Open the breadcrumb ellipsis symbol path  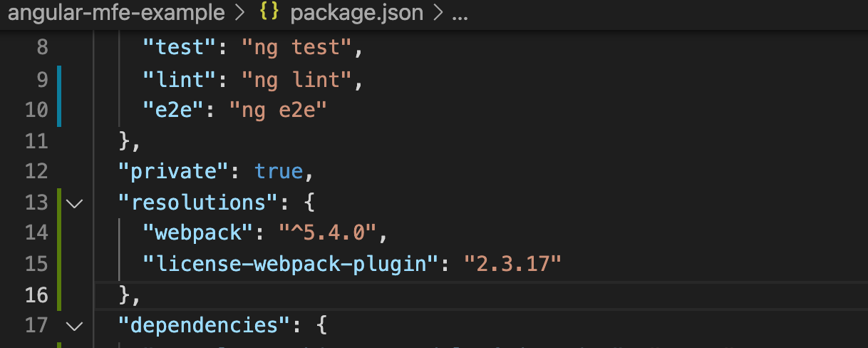click(460, 14)
